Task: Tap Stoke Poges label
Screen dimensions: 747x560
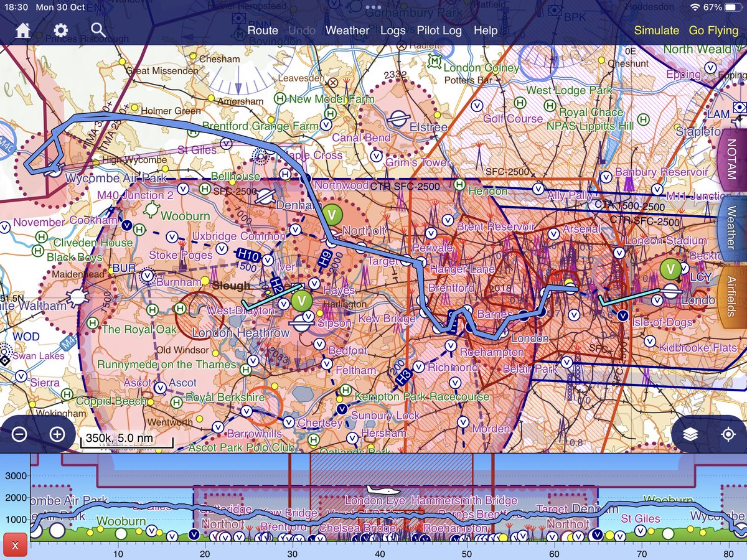Action: tap(181, 255)
